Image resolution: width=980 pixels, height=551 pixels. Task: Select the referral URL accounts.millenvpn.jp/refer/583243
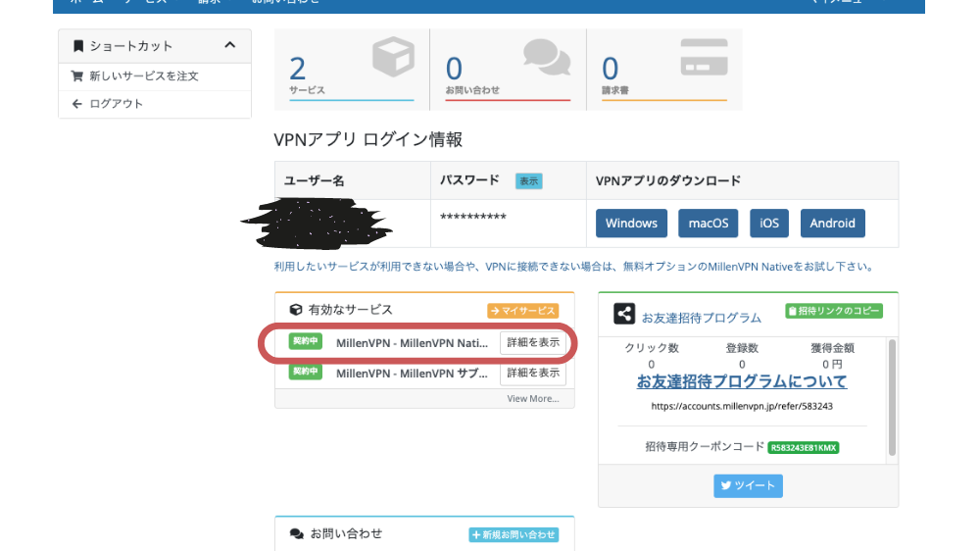742,407
